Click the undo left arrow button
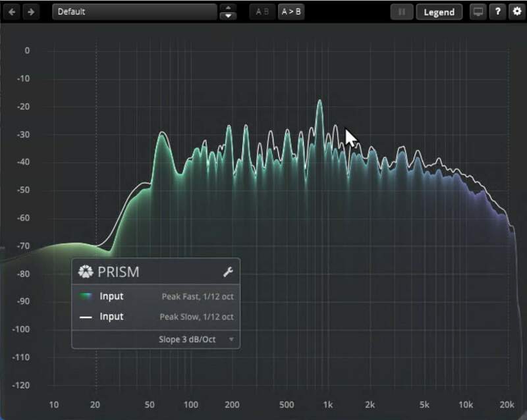Image resolution: width=527 pixels, height=420 pixels. (12, 12)
